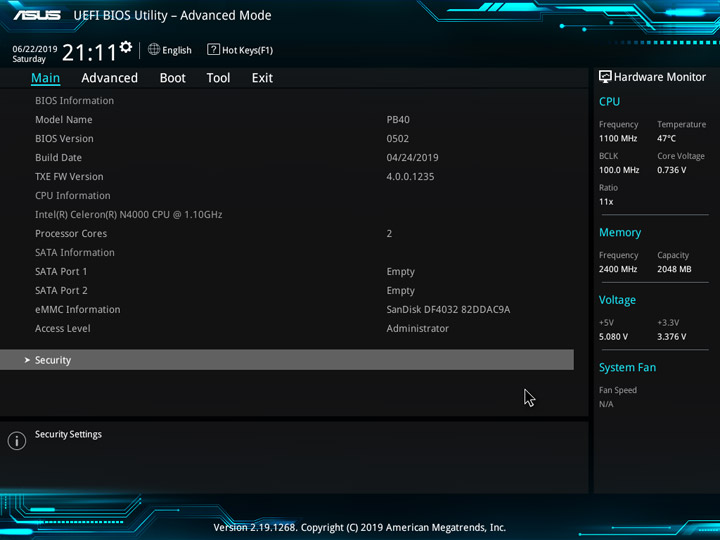Click the Hardware Monitor screen icon
720x540 pixels.
point(605,77)
